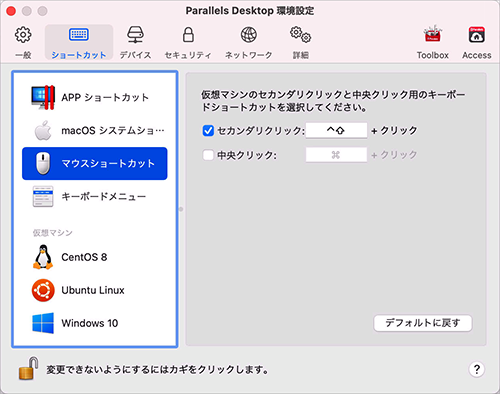Image resolution: width=500 pixels, height=394 pixels.
Task: Click the 仮想マシン section header
Action: pos(53,233)
